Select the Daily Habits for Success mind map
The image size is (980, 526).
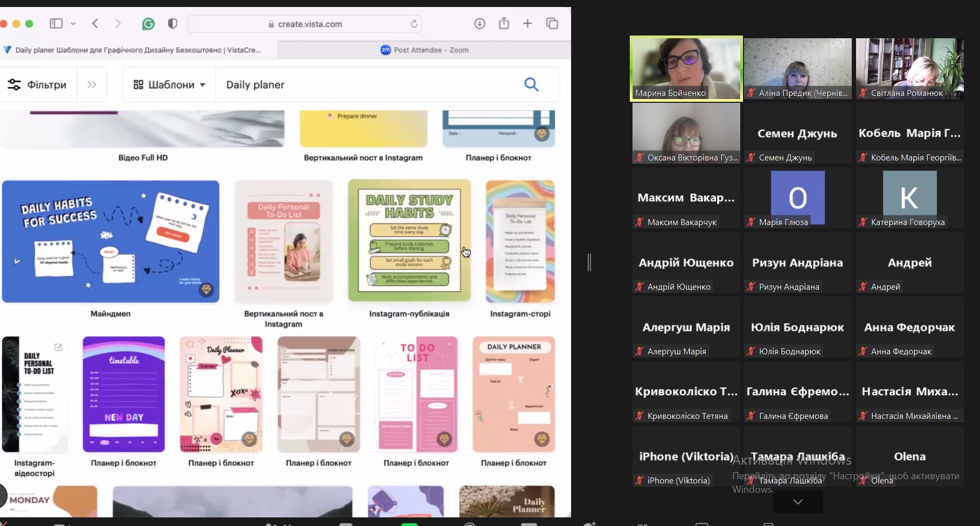110,241
